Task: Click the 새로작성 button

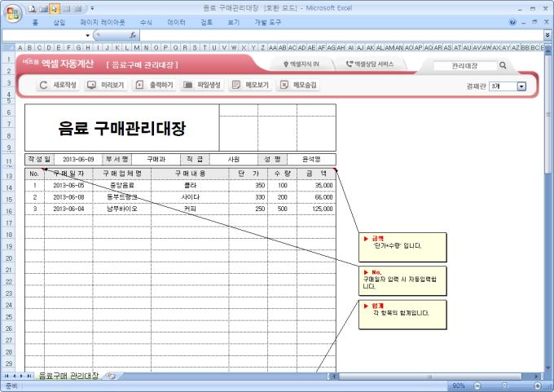Action: [58, 85]
